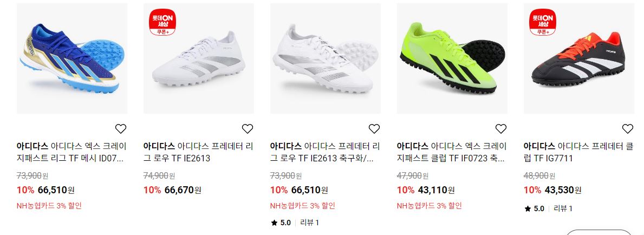Image resolution: width=644 pixels, height=235 pixels.
Task: Click the 5.0 star rating under 66,510원 white shoe
Action: point(281,223)
